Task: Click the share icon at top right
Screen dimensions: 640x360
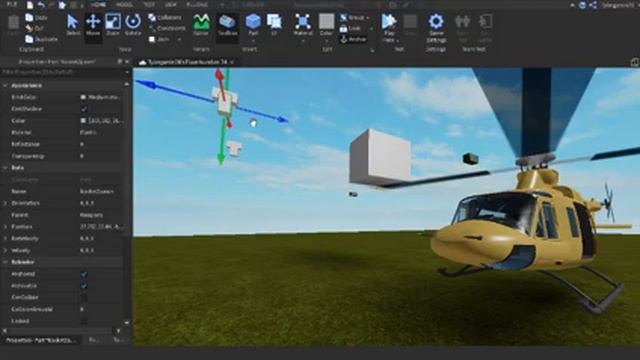Action: click(x=593, y=5)
